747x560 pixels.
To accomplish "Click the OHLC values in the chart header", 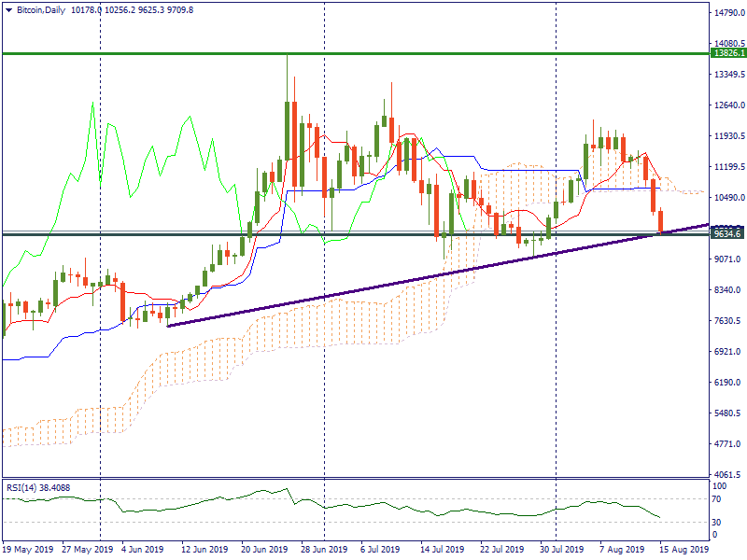I will [133, 8].
